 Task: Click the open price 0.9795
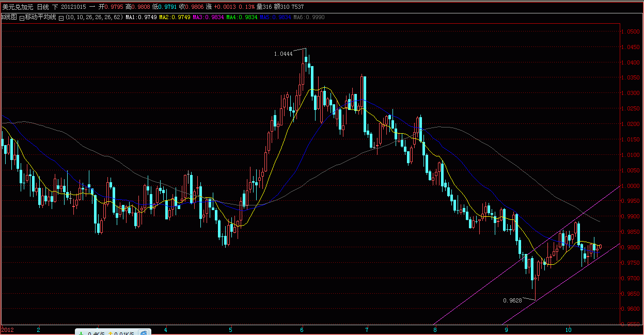(114, 7)
